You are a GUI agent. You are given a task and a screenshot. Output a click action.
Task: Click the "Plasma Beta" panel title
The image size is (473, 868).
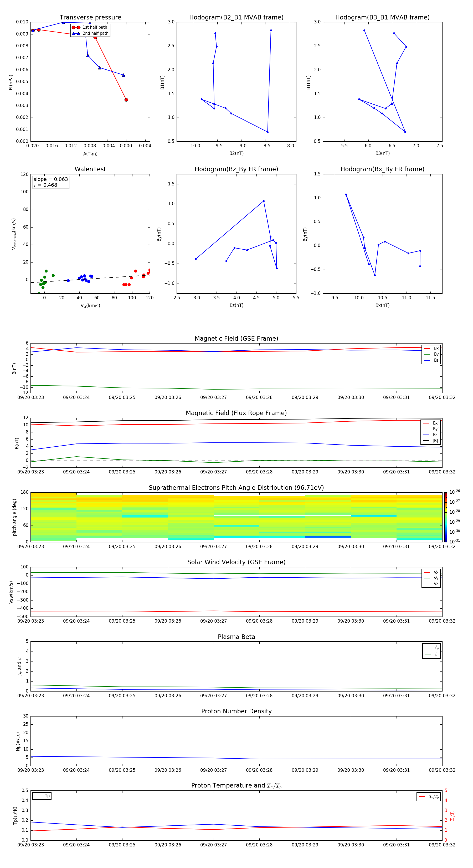236,637
